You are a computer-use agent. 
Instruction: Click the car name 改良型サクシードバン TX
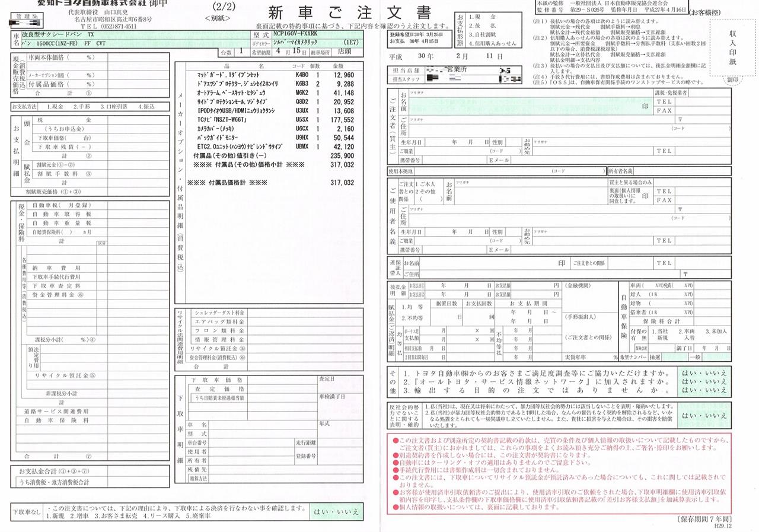(x=58, y=35)
